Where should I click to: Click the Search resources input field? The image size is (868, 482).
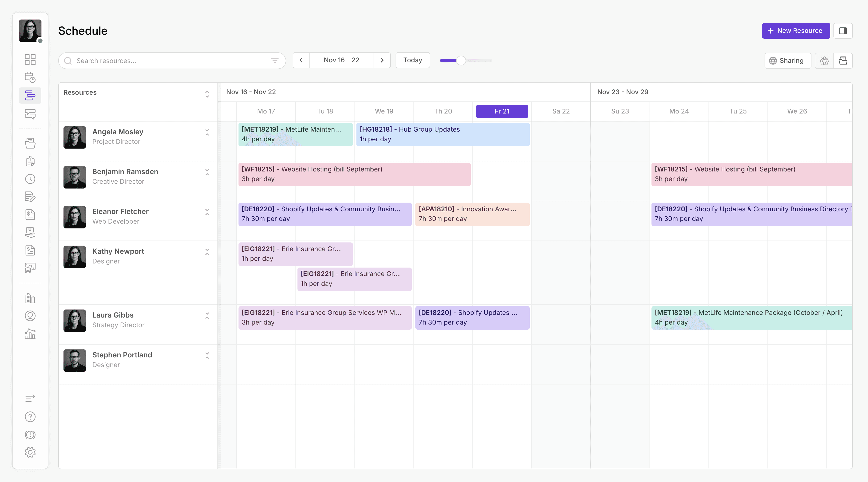click(168, 61)
